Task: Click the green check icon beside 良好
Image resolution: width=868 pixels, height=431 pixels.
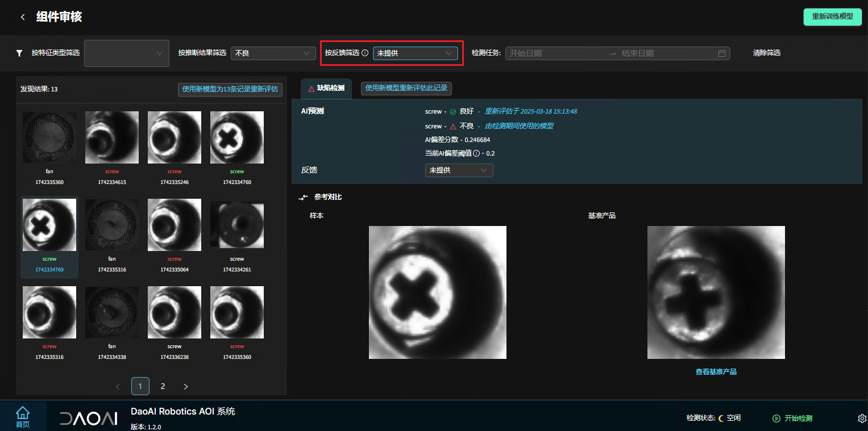Action: tap(453, 111)
